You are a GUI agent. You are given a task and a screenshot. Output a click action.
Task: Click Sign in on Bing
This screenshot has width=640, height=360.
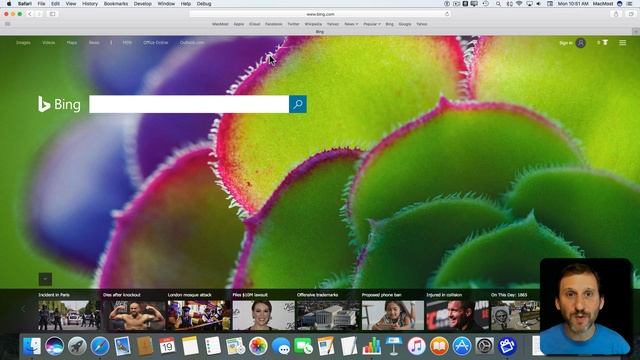tap(566, 43)
